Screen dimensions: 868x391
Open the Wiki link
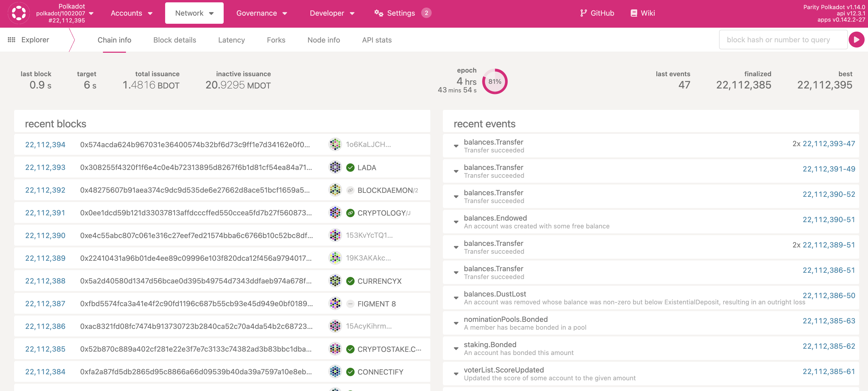point(643,13)
